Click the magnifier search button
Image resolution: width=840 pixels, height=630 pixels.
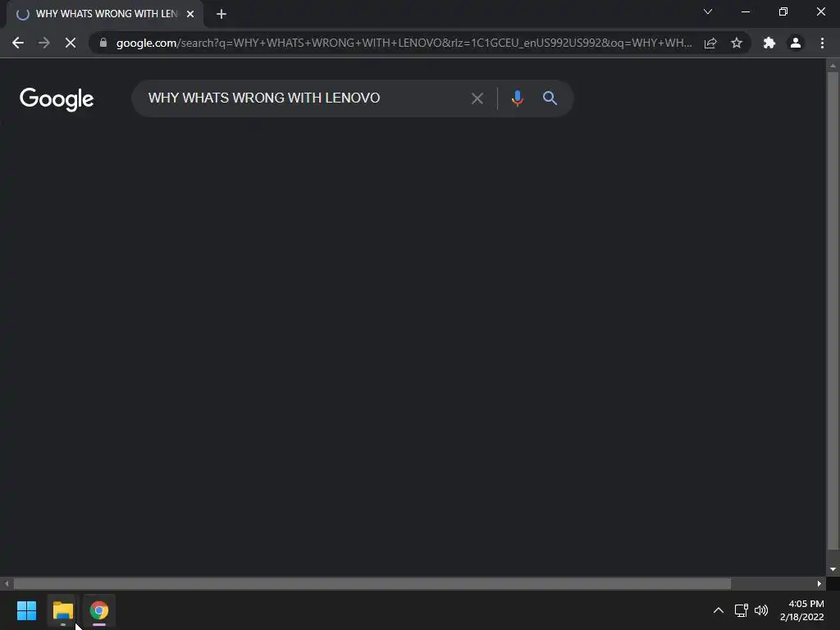[550, 98]
